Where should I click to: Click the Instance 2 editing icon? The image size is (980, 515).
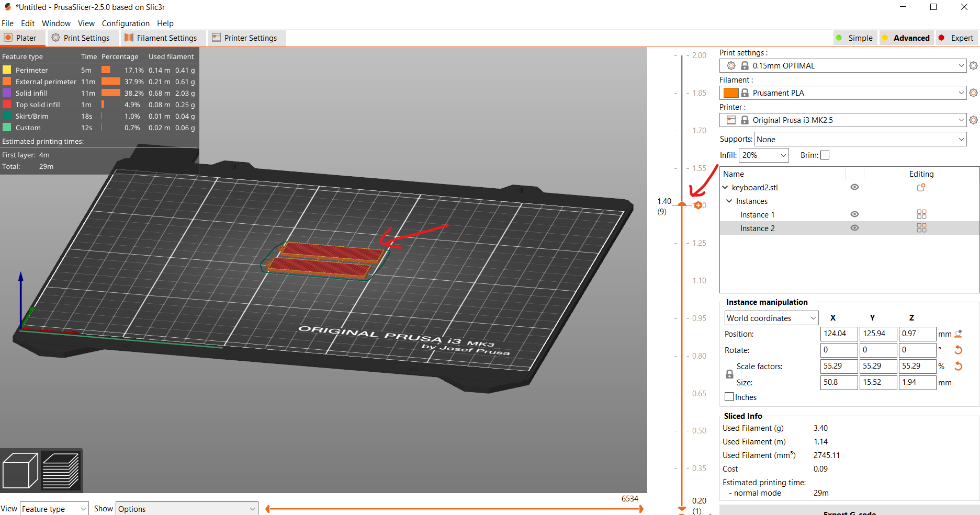tap(921, 228)
